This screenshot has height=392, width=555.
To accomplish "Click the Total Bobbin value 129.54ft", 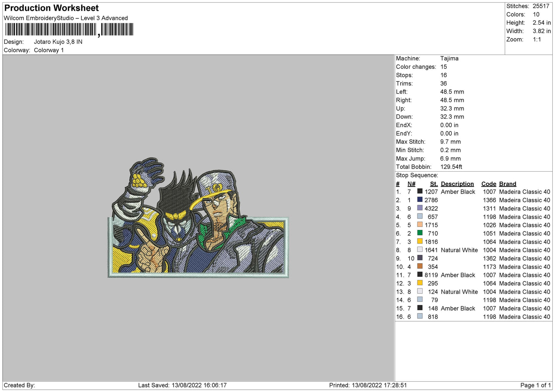I will (x=451, y=167).
